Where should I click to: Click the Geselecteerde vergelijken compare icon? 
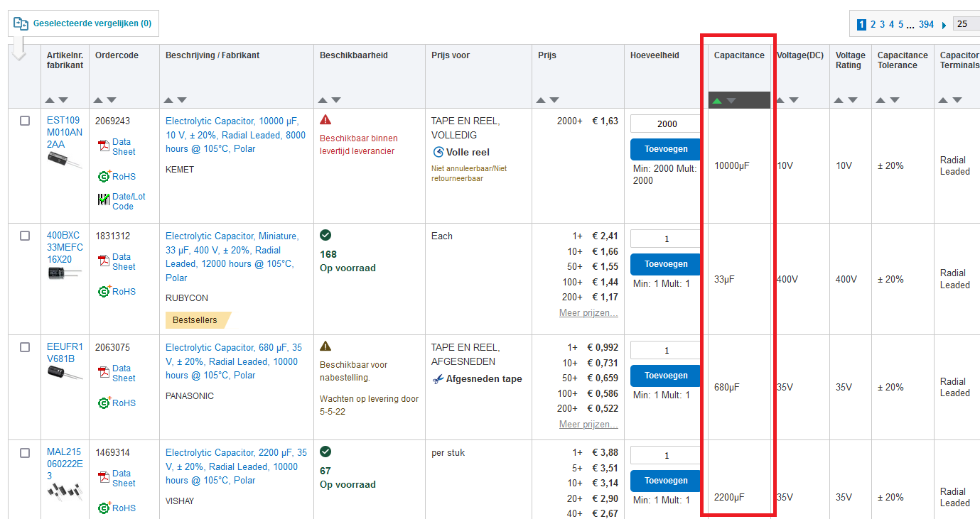[21, 23]
